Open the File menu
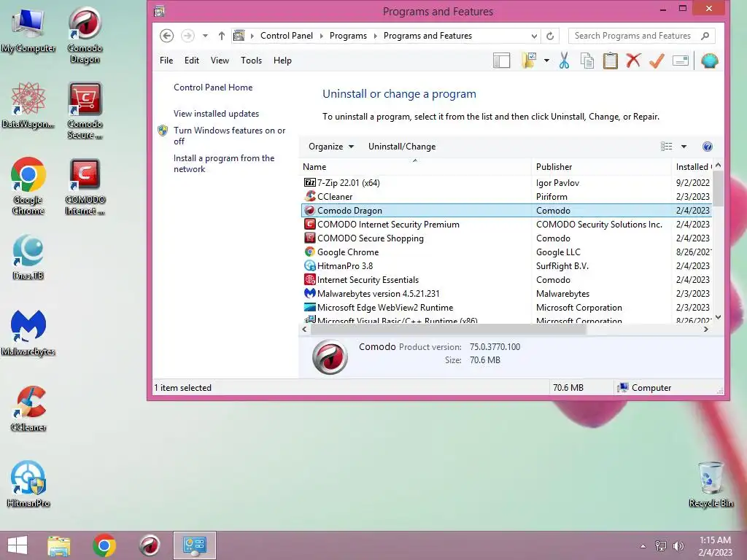 click(x=166, y=61)
